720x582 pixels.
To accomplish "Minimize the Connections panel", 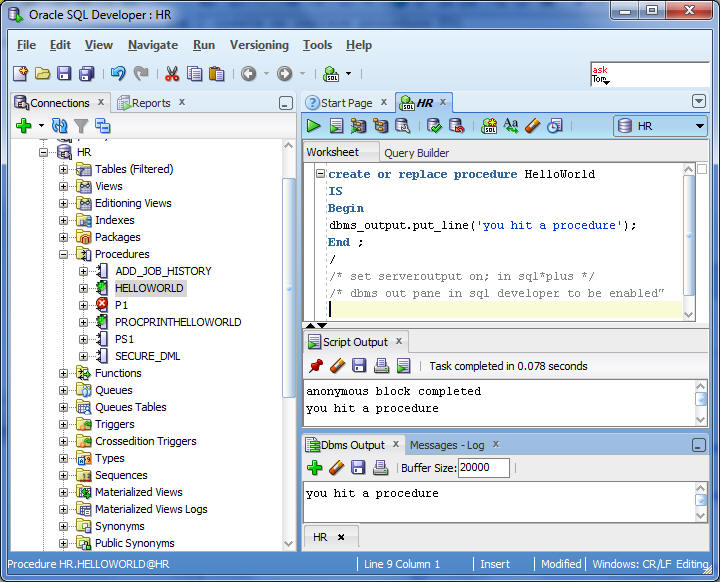I will (286, 103).
